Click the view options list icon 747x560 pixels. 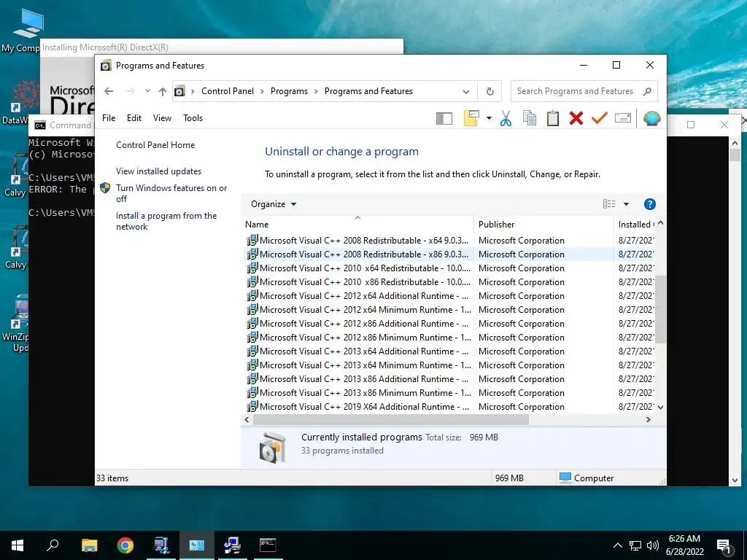coord(609,204)
